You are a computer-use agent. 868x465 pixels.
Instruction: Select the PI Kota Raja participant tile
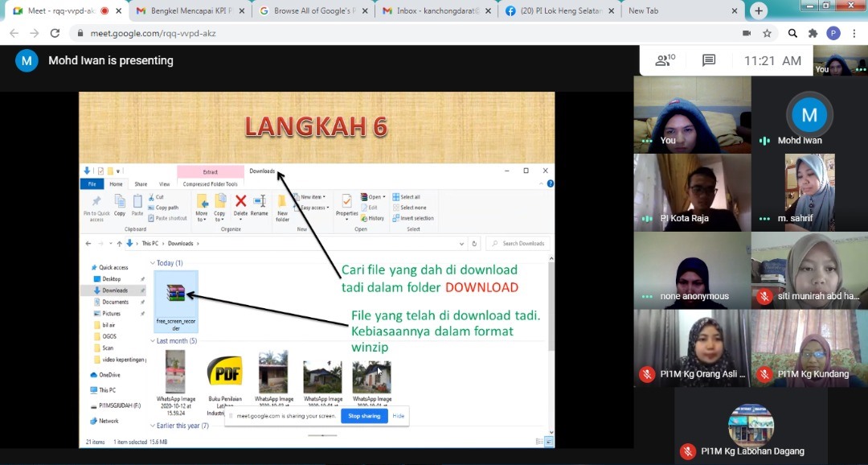(x=692, y=191)
